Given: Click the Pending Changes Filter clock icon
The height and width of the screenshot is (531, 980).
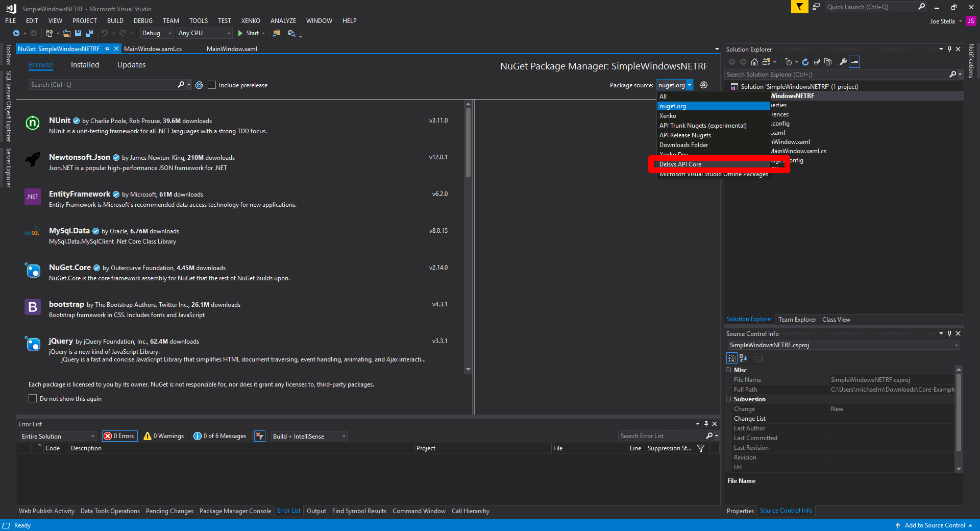Looking at the screenshot, I should (789, 62).
